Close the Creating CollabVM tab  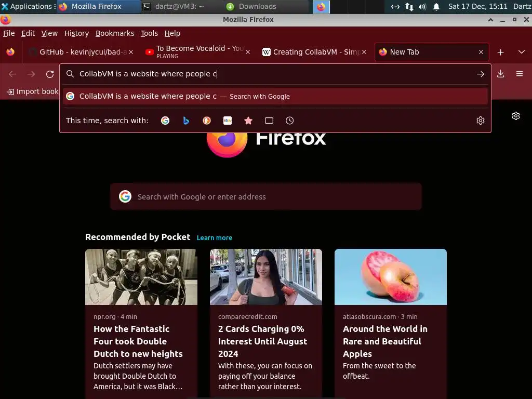364,52
